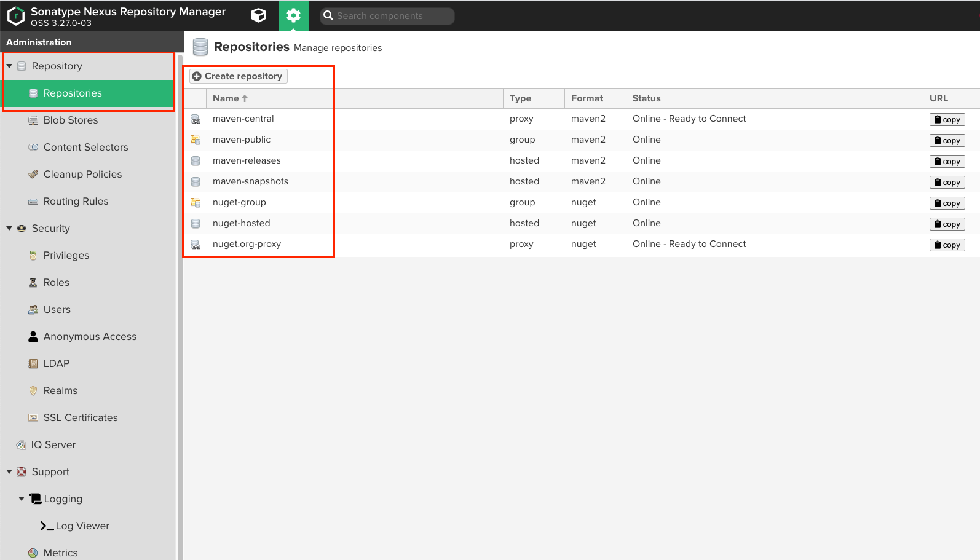This screenshot has width=980, height=560.
Task: Open the maven-central repository row
Action: point(582,119)
